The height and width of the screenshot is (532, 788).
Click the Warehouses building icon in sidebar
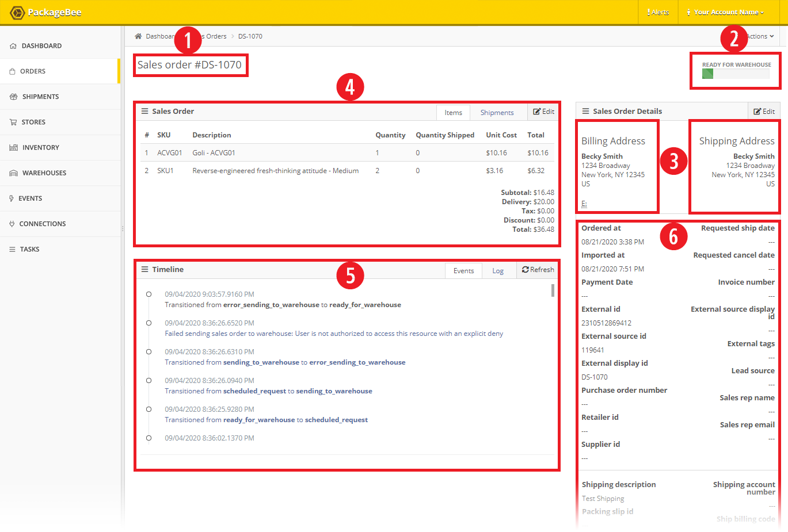13,173
